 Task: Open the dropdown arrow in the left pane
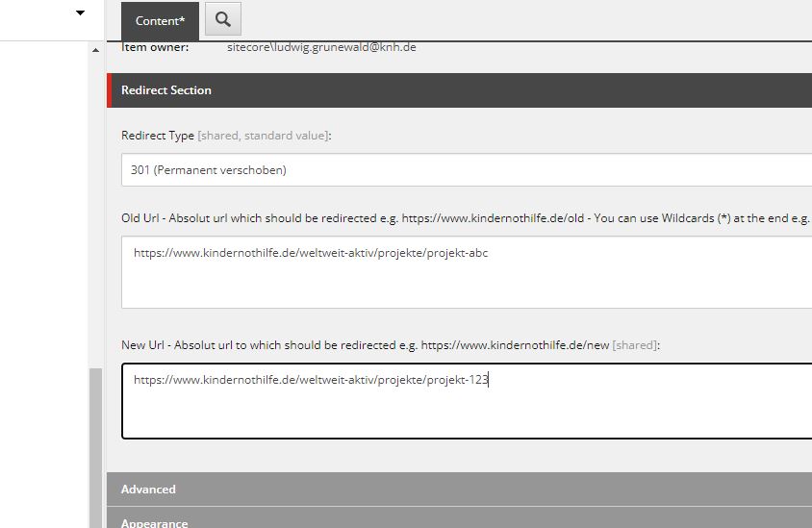pos(80,13)
